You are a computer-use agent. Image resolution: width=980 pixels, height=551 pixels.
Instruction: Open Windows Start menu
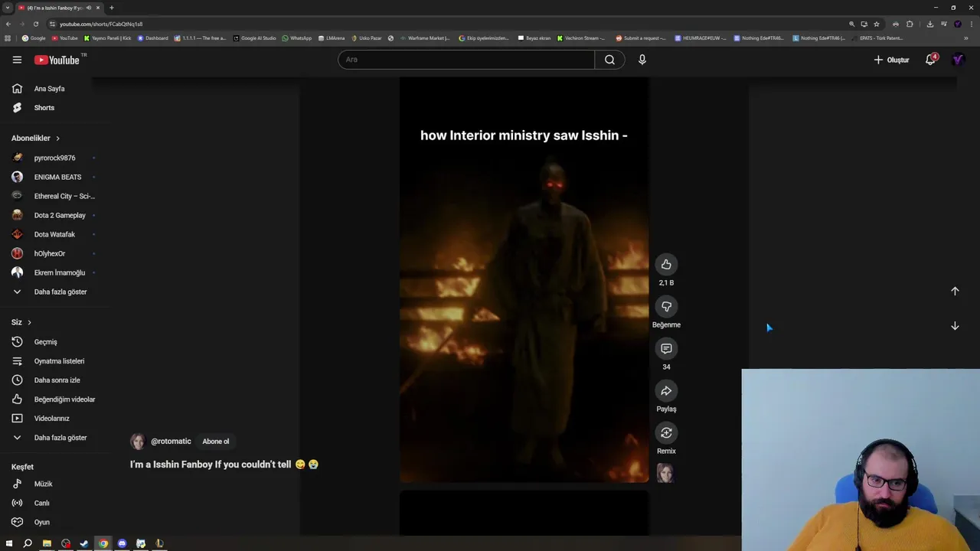point(9,543)
